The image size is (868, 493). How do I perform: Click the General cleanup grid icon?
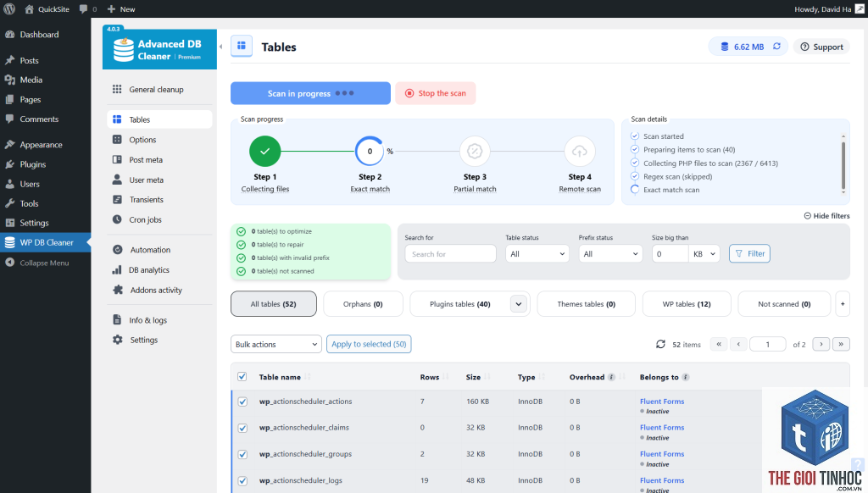117,89
